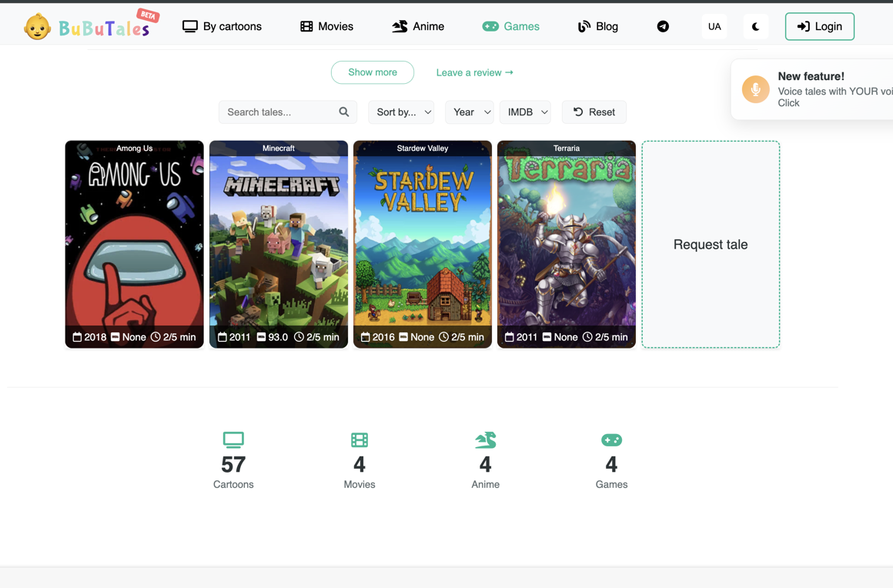The width and height of the screenshot is (893, 588).
Task: Click the Login button
Action: pyautogui.click(x=819, y=26)
